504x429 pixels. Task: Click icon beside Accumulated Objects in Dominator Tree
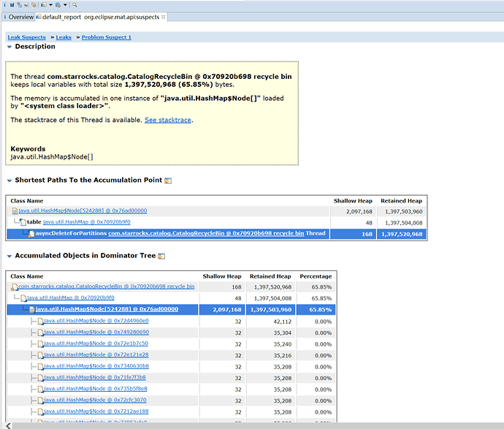161,257
